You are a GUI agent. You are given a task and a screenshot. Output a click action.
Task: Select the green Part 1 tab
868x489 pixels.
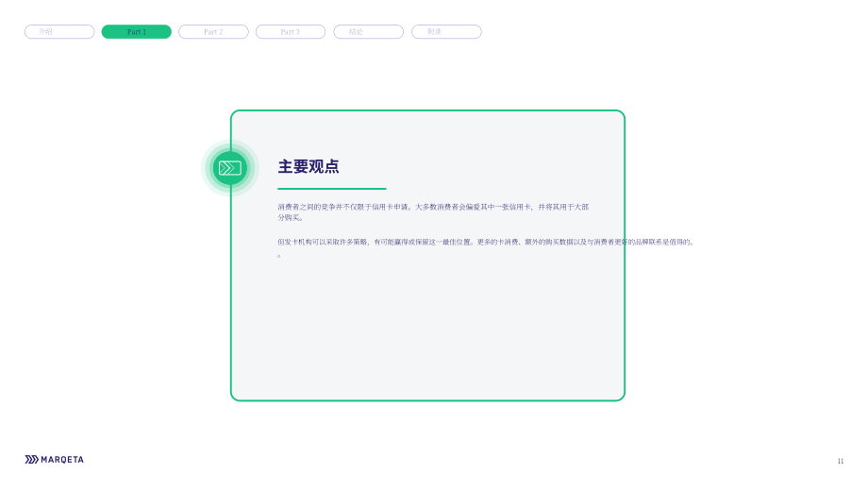coord(136,31)
